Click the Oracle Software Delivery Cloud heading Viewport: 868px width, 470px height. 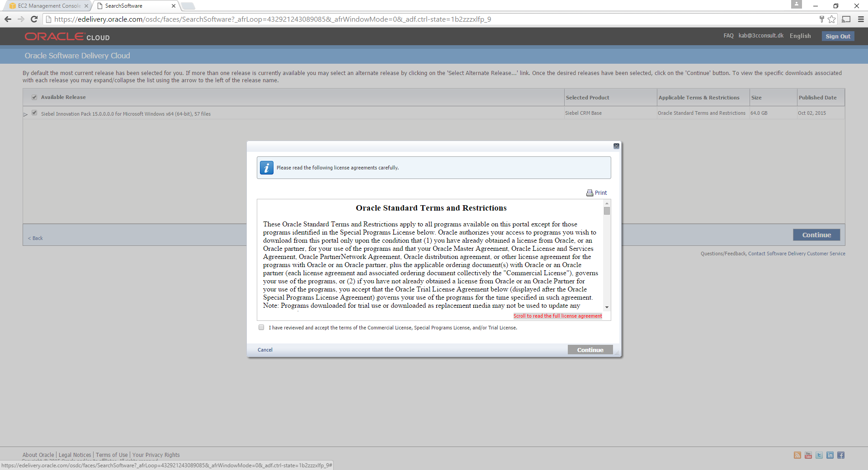[77, 56]
